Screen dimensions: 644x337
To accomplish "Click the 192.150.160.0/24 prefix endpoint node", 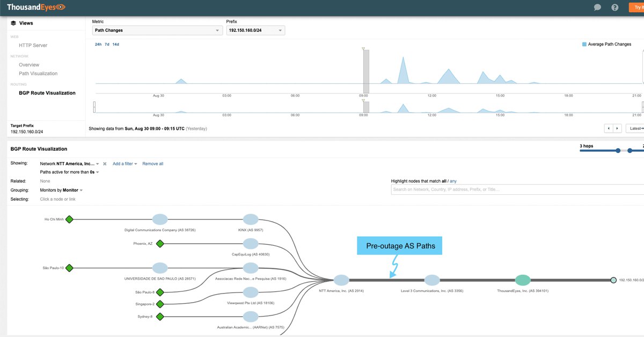I will [613, 280].
